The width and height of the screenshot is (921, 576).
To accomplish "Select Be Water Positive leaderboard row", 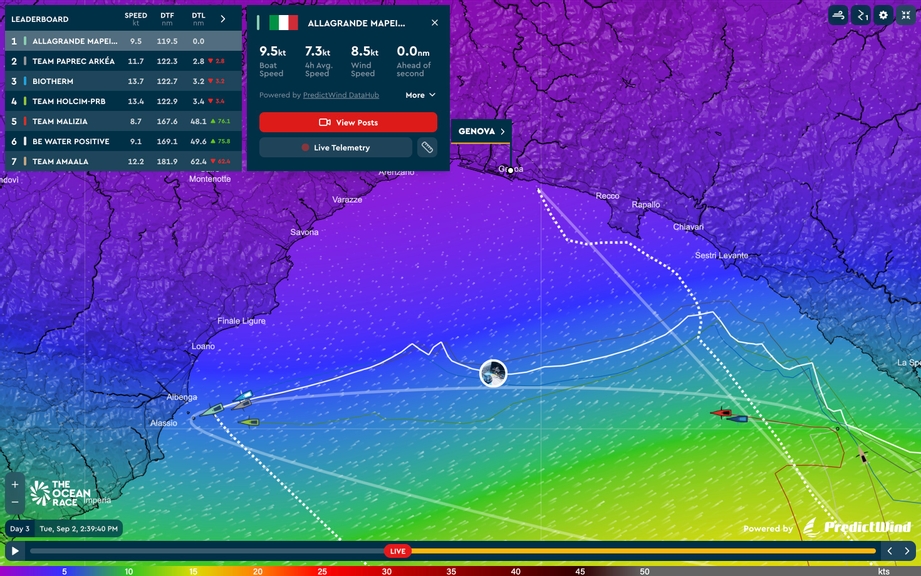I will [x=123, y=141].
